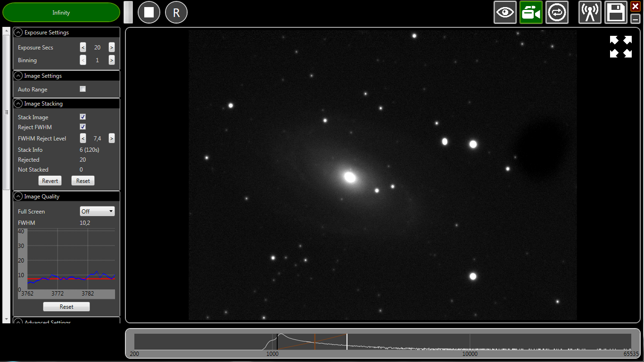
Task: Click the FWHM reading 10,2
Action: coord(85,223)
